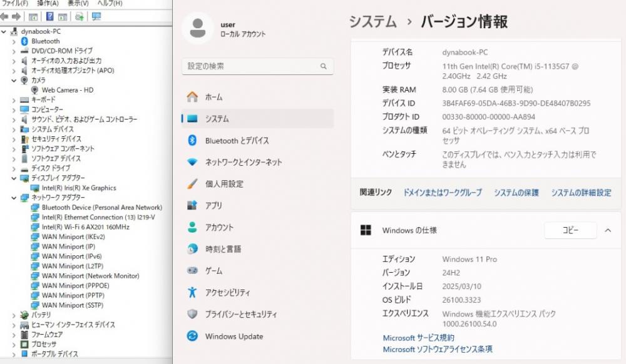Click the scan for hardware changes monitor icon

point(96,17)
